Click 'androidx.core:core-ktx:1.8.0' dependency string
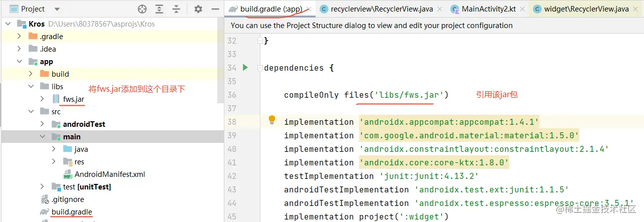 tap(434, 162)
